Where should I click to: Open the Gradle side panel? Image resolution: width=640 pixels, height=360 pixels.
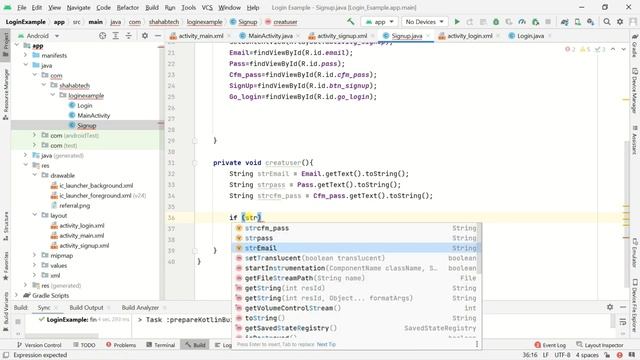click(635, 46)
